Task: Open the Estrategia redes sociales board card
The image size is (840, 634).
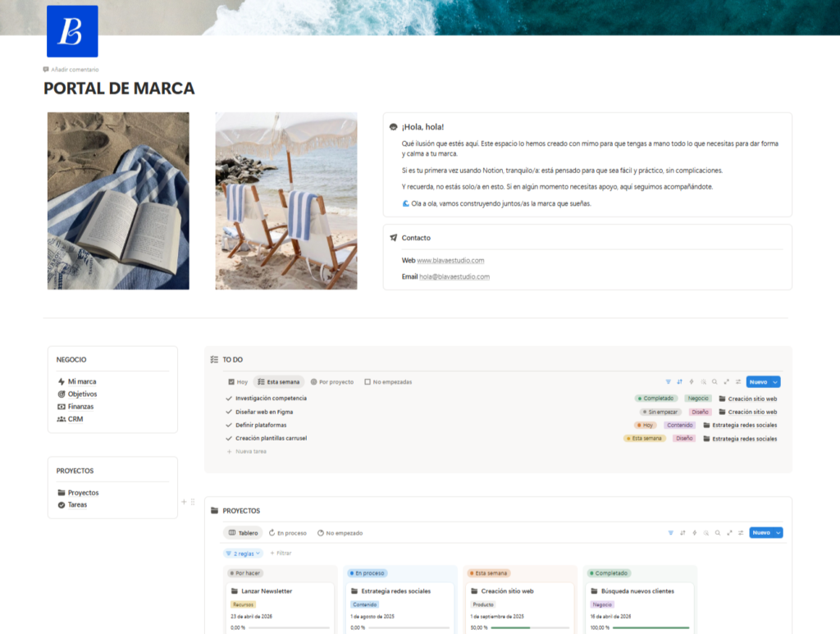Action: coord(399,609)
